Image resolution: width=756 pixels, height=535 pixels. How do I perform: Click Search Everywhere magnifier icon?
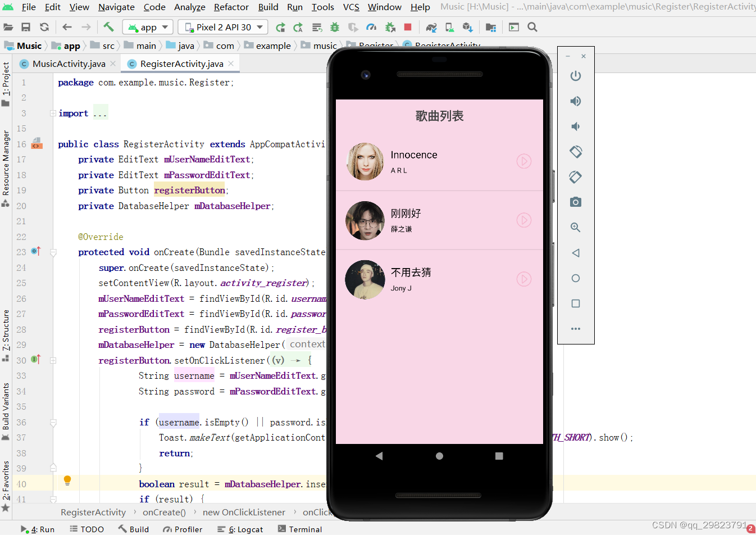(x=532, y=27)
